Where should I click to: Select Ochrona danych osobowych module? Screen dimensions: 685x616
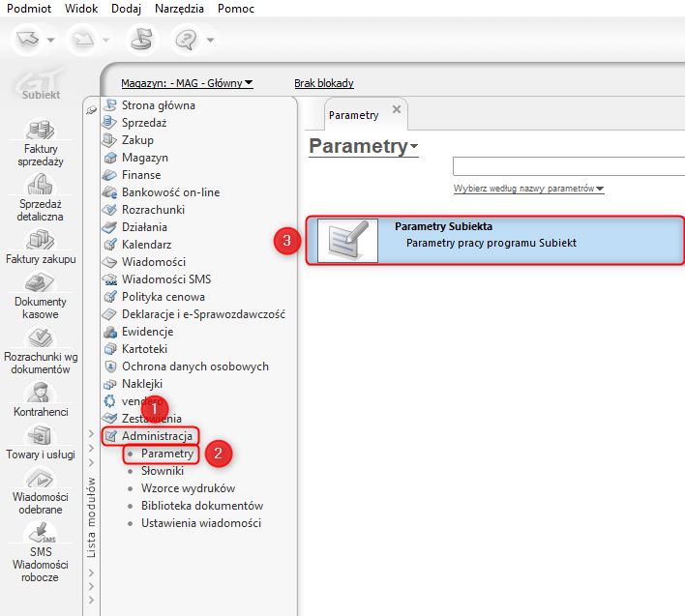pyautogui.click(x=194, y=367)
